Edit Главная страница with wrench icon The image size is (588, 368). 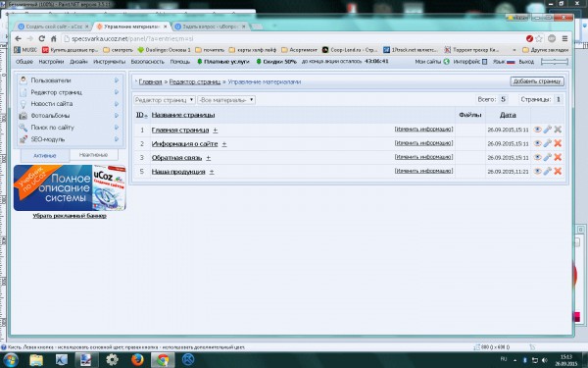point(548,130)
